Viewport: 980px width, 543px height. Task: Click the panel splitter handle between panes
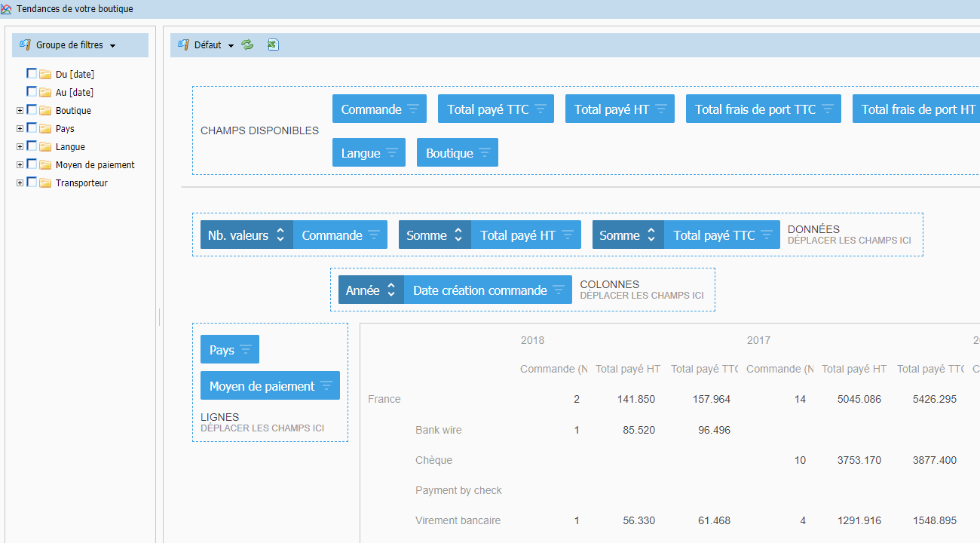coord(159,317)
